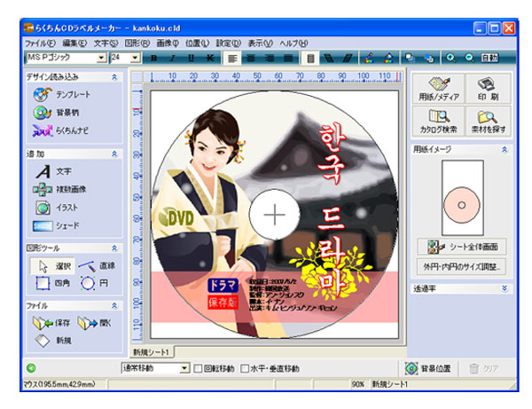Center-align the text
Viewport: 532px width, 409px height.
(x=251, y=59)
